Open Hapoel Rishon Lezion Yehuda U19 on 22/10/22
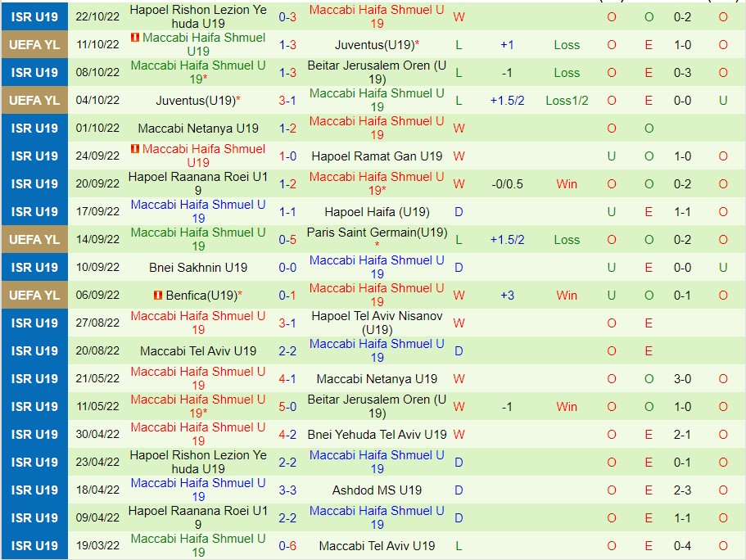This screenshot has width=746, height=560. [198, 16]
